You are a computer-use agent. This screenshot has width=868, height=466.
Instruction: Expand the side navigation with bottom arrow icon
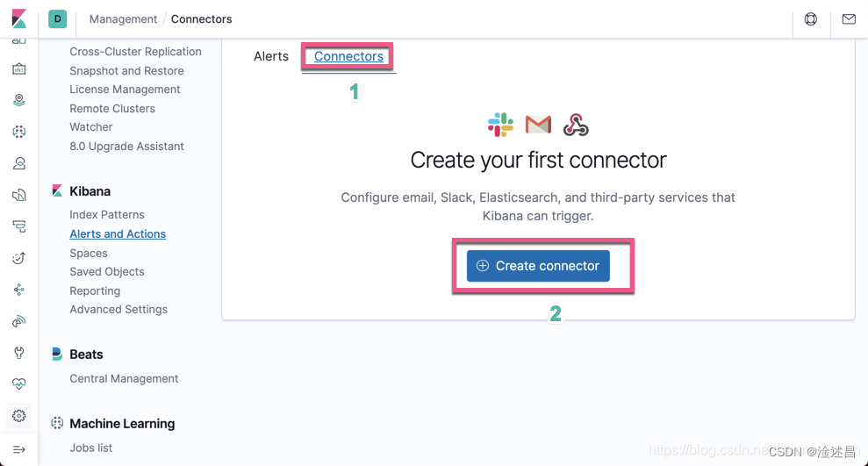(x=18, y=449)
